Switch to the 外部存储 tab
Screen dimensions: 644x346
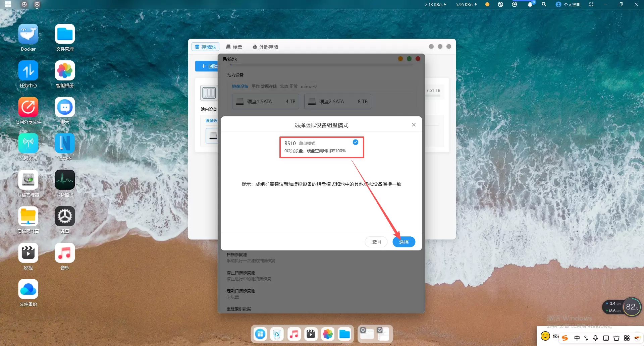pos(265,47)
